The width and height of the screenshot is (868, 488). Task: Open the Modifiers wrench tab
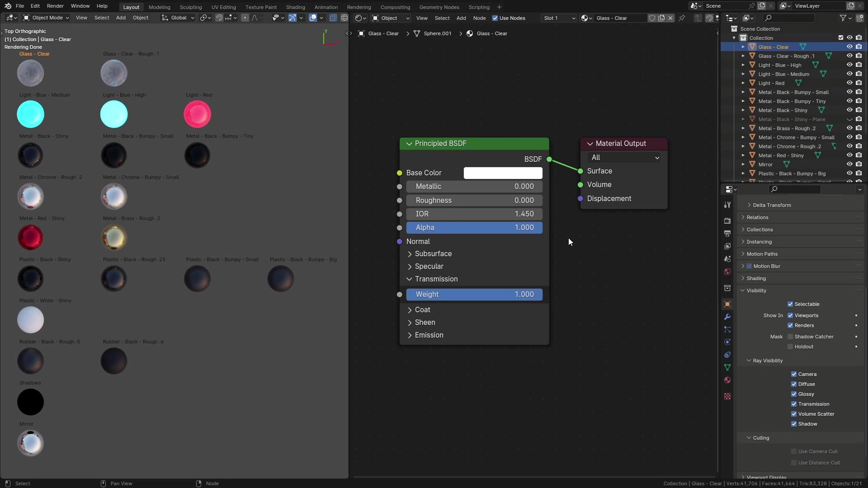(x=727, y=317)
